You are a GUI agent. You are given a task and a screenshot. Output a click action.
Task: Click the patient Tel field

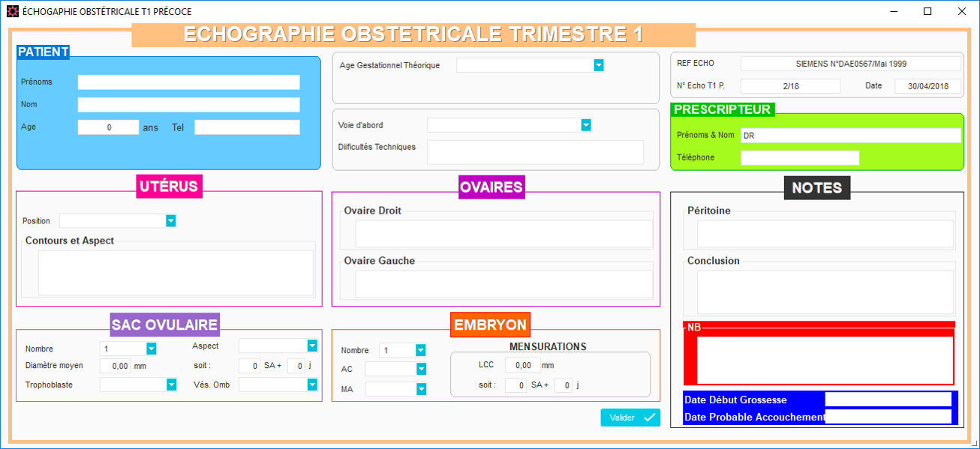[247, 127]
